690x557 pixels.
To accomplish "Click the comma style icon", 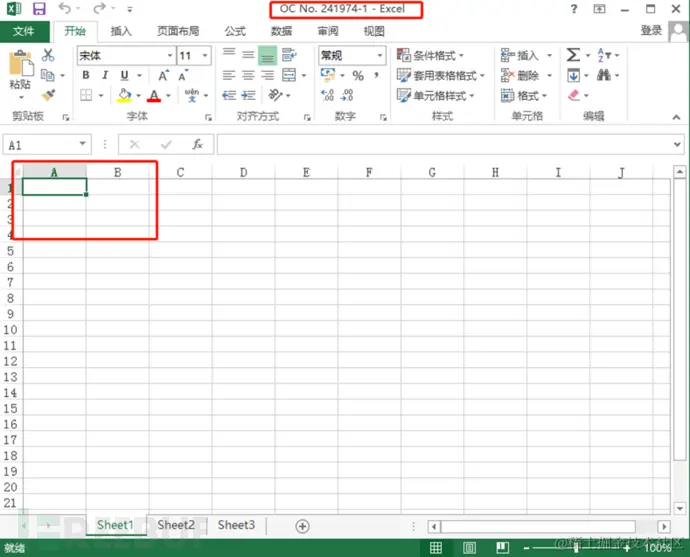I will 376,75.
